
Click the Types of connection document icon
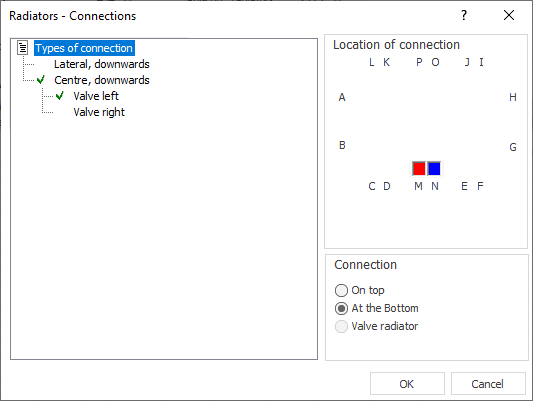23,48
